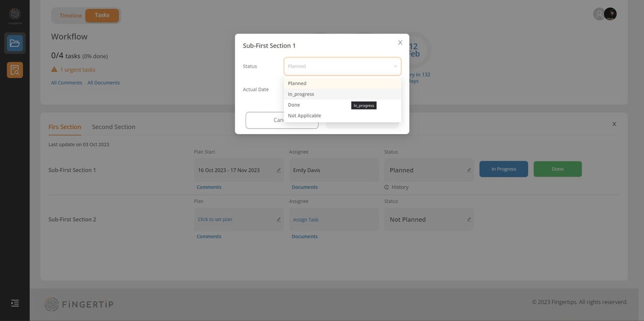Click the 1 urgent tasks link
The image size is (644, 321).
pos(77,69)
